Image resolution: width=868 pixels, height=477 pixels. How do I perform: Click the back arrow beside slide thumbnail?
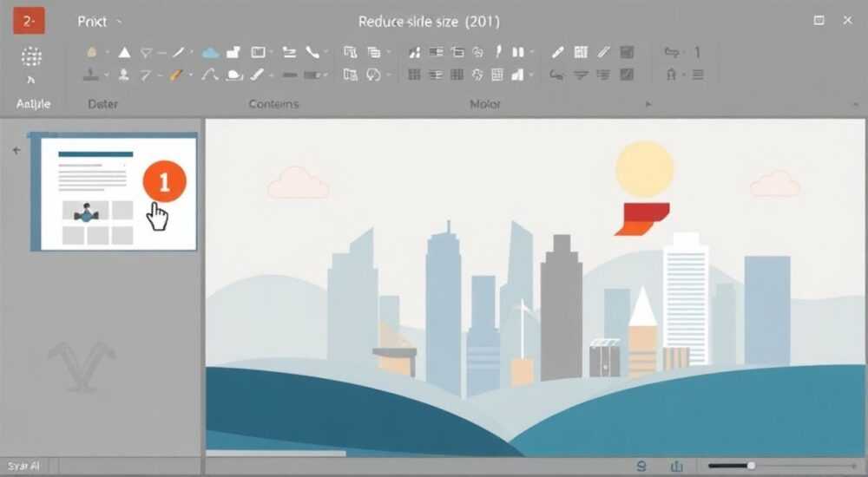click(x=16, y=150)
